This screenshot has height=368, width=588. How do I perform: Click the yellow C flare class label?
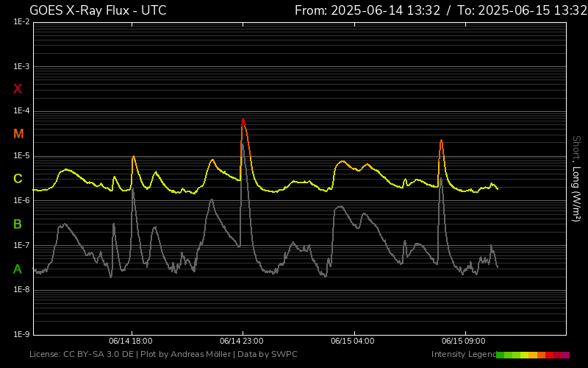click(x=18, y=178)
